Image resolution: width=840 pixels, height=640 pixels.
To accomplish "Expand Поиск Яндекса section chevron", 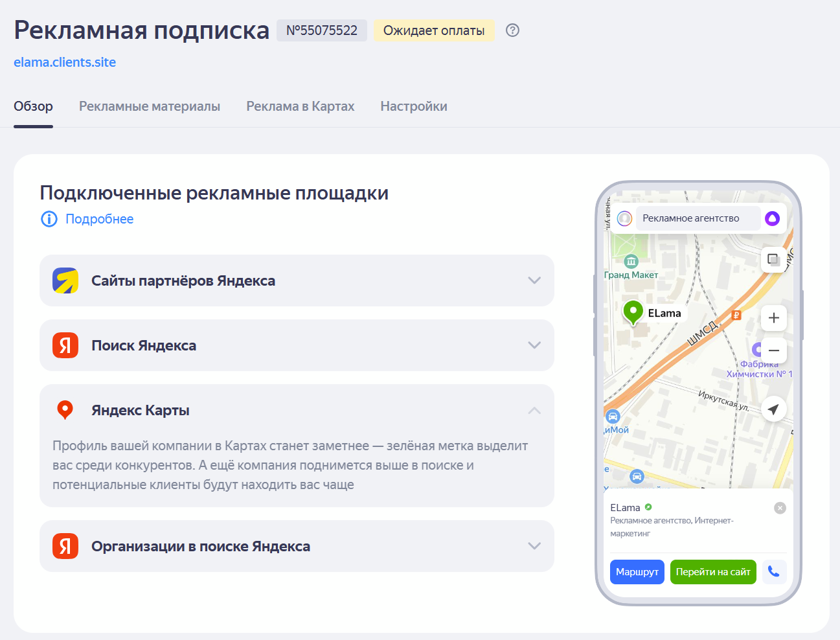I will (x=534, y=345).
